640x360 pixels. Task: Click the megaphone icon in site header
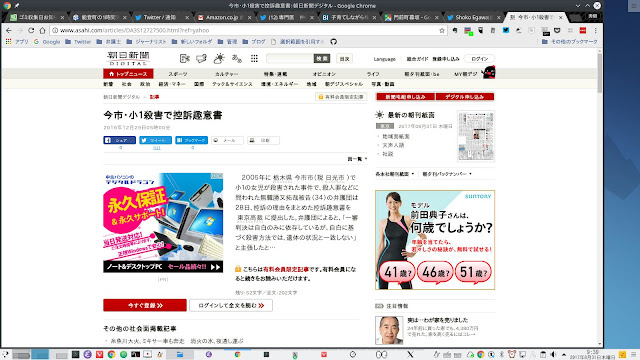click(x=202, y=59)
